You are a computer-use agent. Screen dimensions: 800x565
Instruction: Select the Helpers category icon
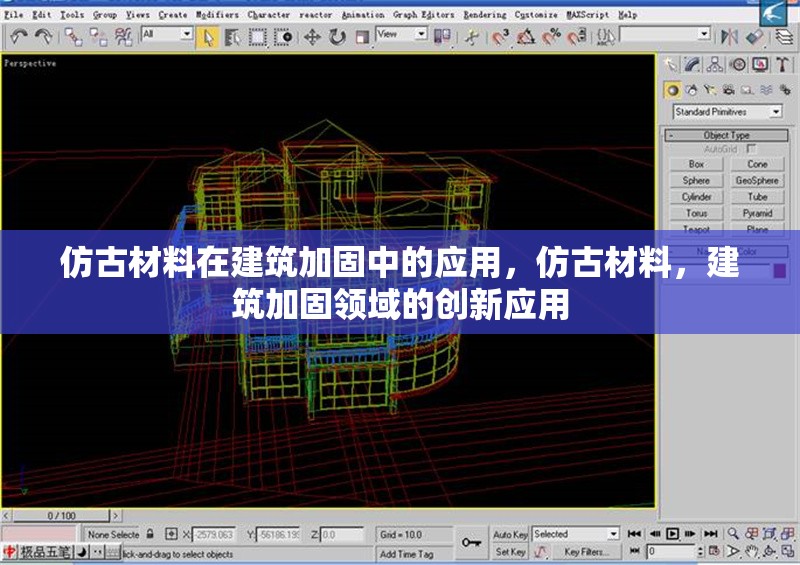point(747,90)
